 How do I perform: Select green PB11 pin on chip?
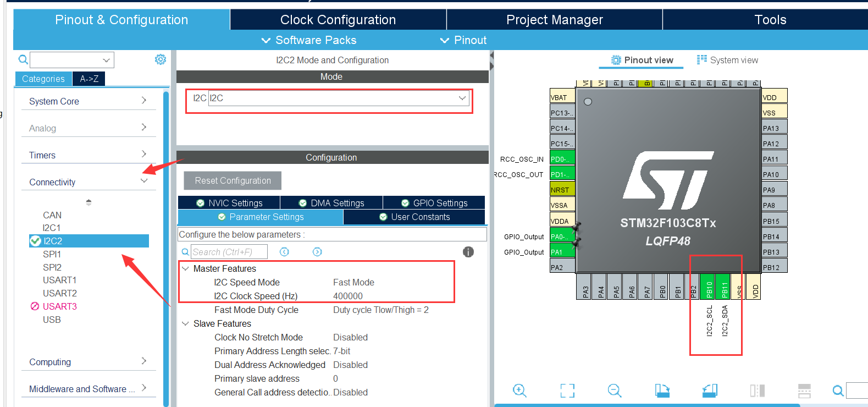coord(724,287)
